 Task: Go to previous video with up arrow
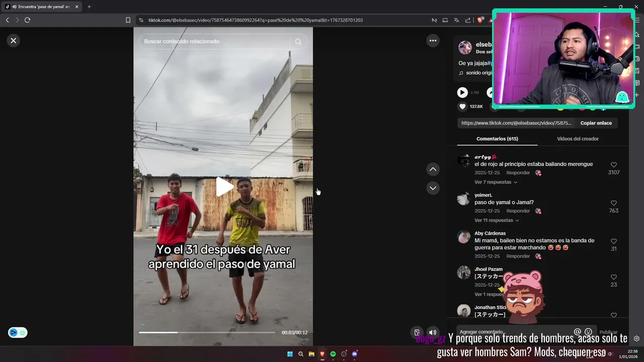pos(433,169)
